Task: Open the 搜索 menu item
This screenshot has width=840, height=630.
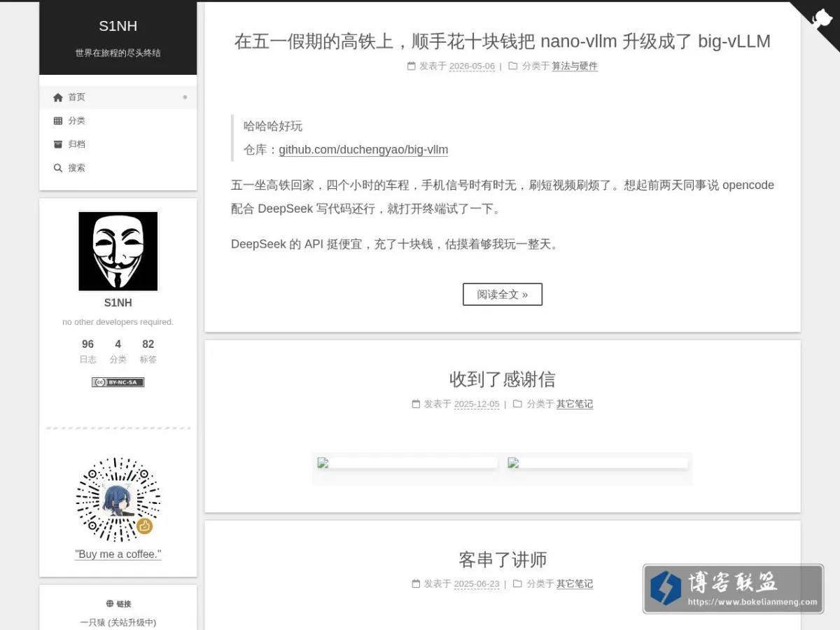Action: point(118,168)
